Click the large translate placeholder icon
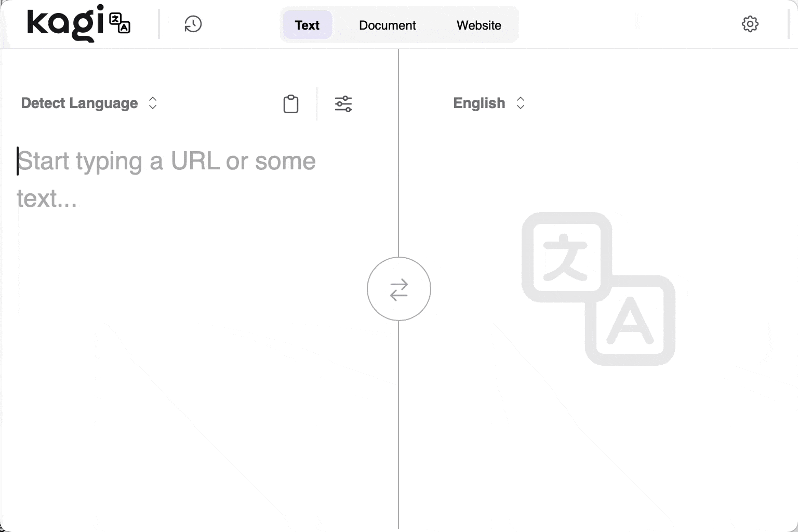The image size is (798, 532). click(598, 288)
